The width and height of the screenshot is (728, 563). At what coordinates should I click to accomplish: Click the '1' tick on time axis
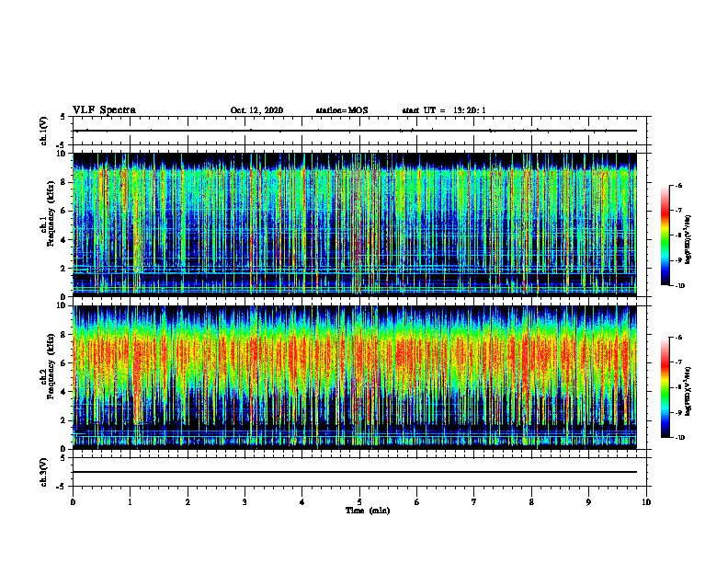(x=130, y=501)
